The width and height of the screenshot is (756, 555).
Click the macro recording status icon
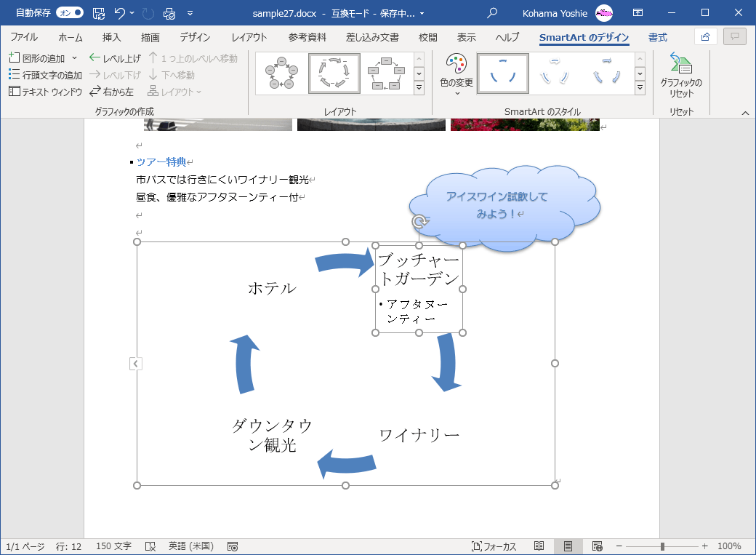(233, 546)
